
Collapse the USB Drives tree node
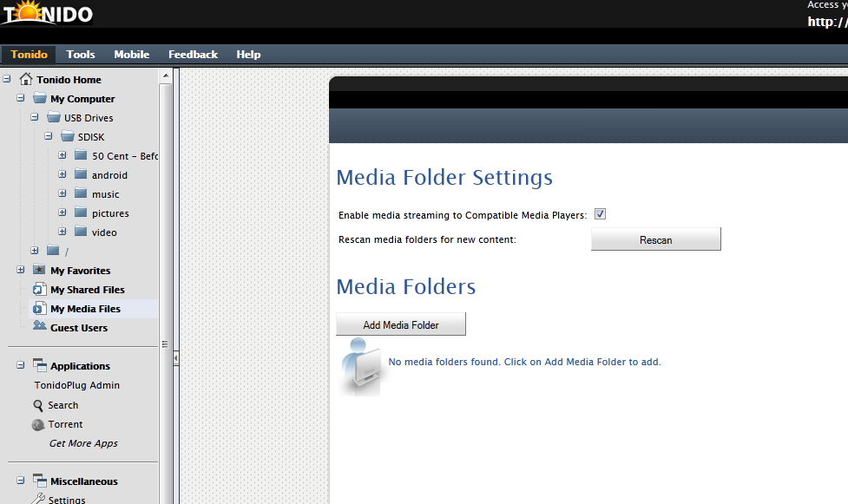click(x=35, y=117)
